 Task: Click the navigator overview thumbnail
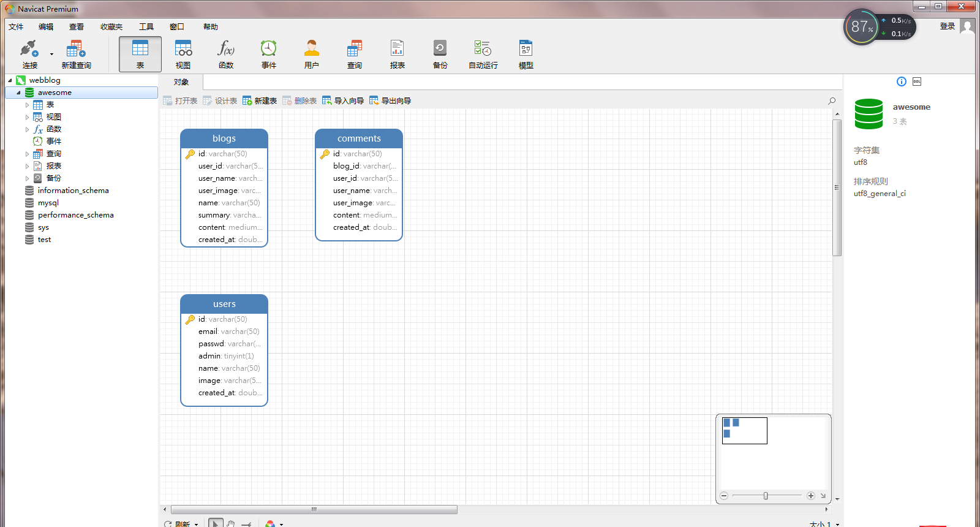[x=745, y=431]
